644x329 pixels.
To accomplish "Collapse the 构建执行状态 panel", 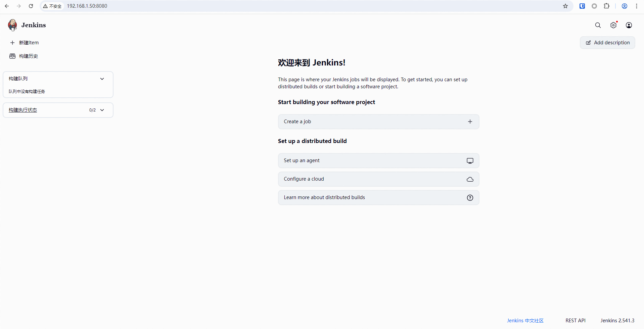I will click(102, 110).
